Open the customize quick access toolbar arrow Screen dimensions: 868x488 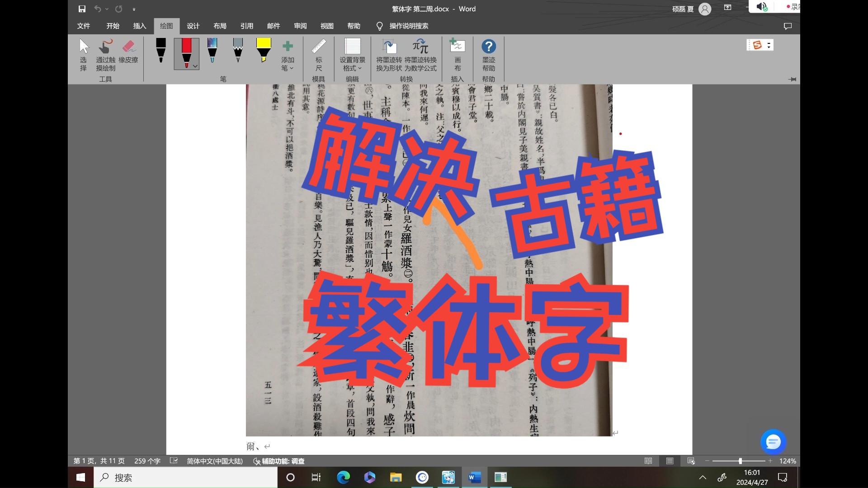click(x=134, y=9)
